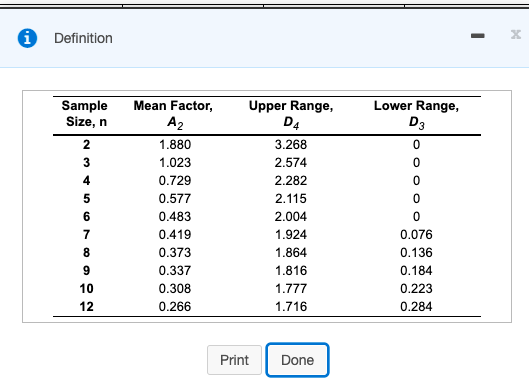
Task: Click the mean factor value 0.308
Action: pos(175,289)
